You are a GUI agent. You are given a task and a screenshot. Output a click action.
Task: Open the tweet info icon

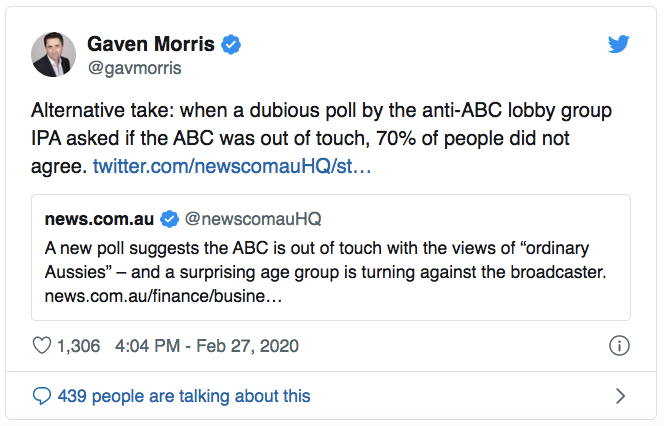[619, 346]
